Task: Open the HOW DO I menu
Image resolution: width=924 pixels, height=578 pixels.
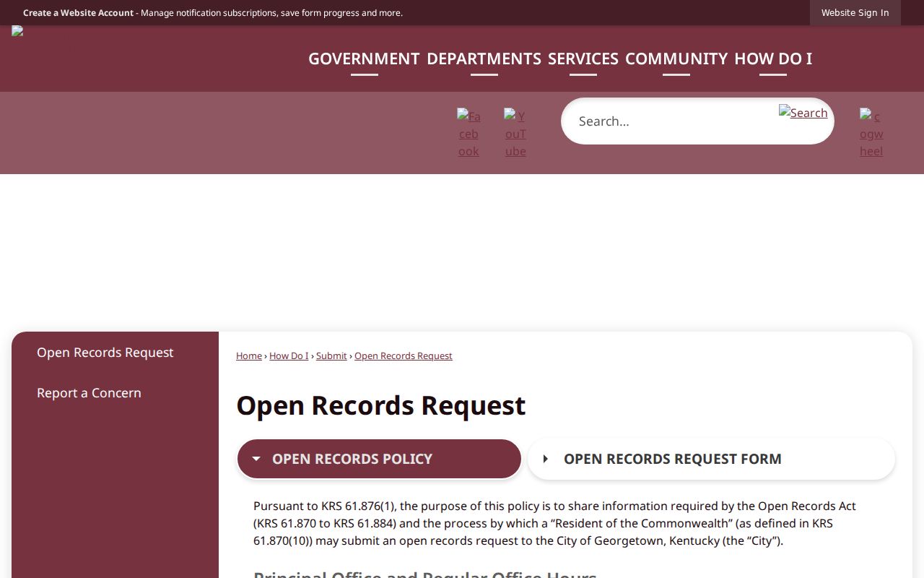Action: tap(773, 59)
